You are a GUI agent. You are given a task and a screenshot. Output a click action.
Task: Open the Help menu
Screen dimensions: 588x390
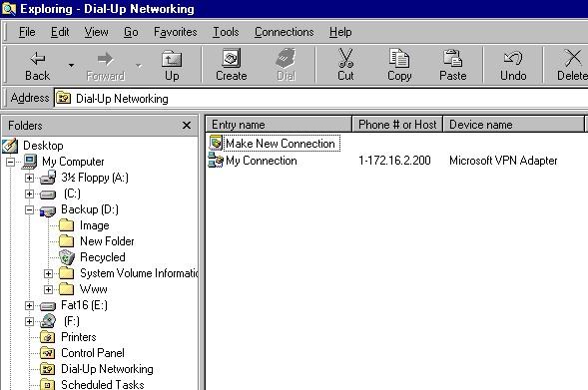(340, 32)
